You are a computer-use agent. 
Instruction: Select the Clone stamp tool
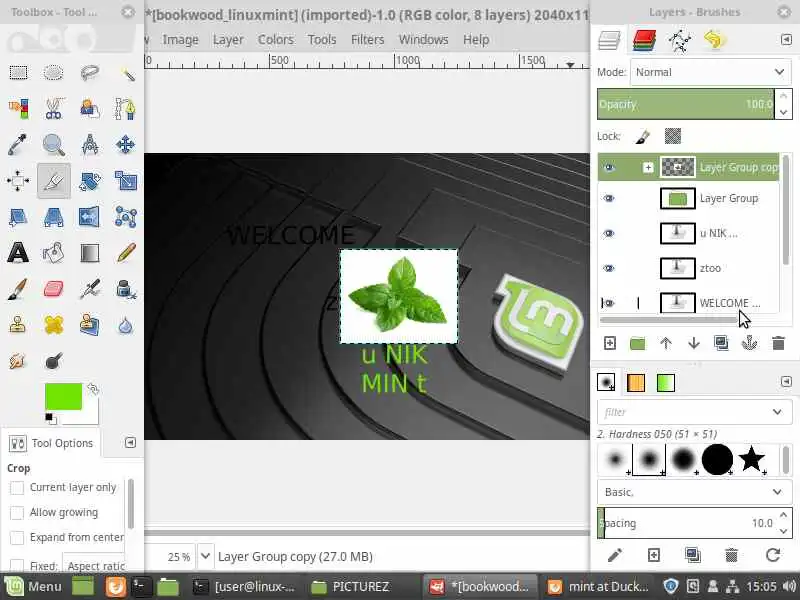click(x=18, y=326)
